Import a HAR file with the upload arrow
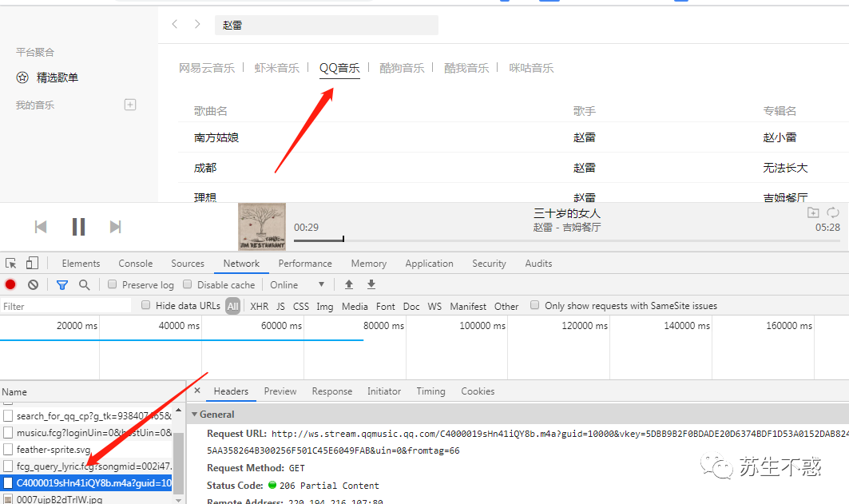 click(x=349, y=284)
